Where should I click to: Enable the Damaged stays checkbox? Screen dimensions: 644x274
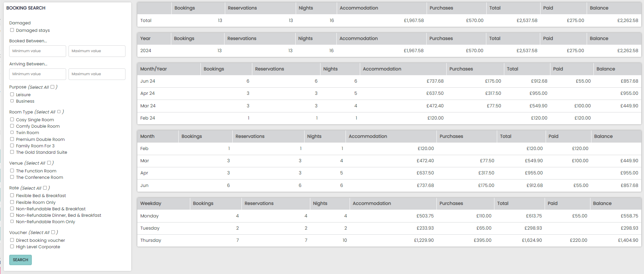click(12, 30)
